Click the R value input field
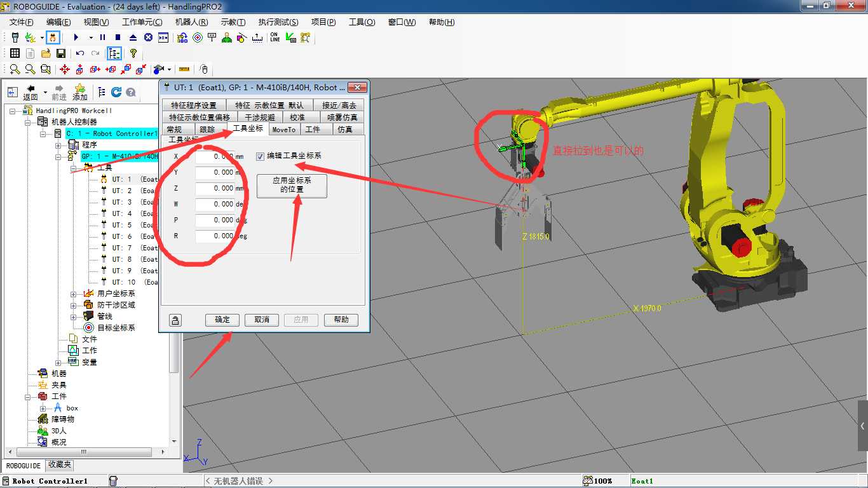 click(x=215, y=236)
